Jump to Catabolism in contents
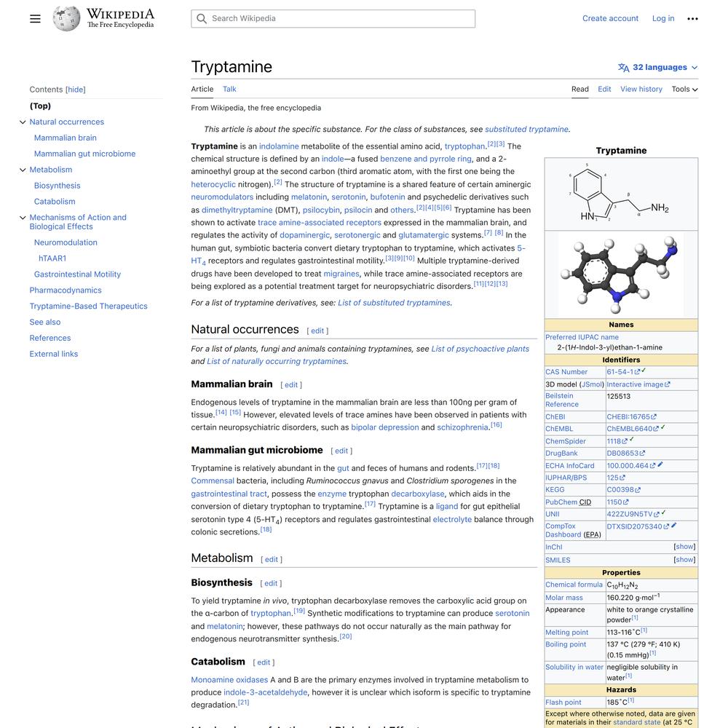 (x=55, y=202)
